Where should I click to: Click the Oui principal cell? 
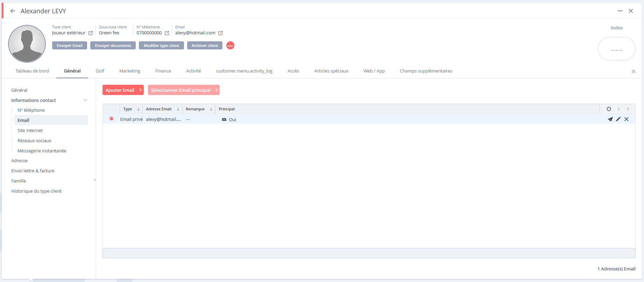(229, 119)
